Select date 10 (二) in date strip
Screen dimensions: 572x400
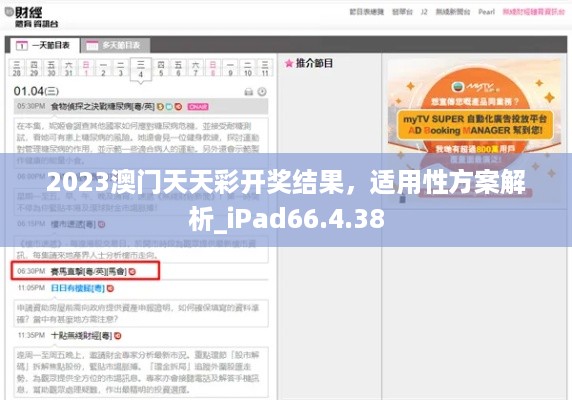(x=248, y=68)
